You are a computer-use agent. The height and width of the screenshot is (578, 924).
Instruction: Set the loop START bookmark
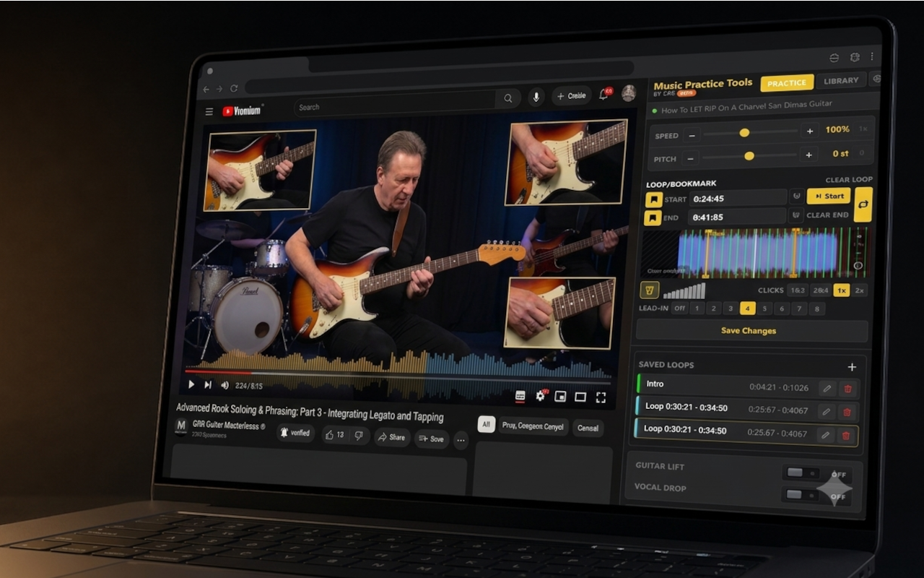click(x=653, y=199)
